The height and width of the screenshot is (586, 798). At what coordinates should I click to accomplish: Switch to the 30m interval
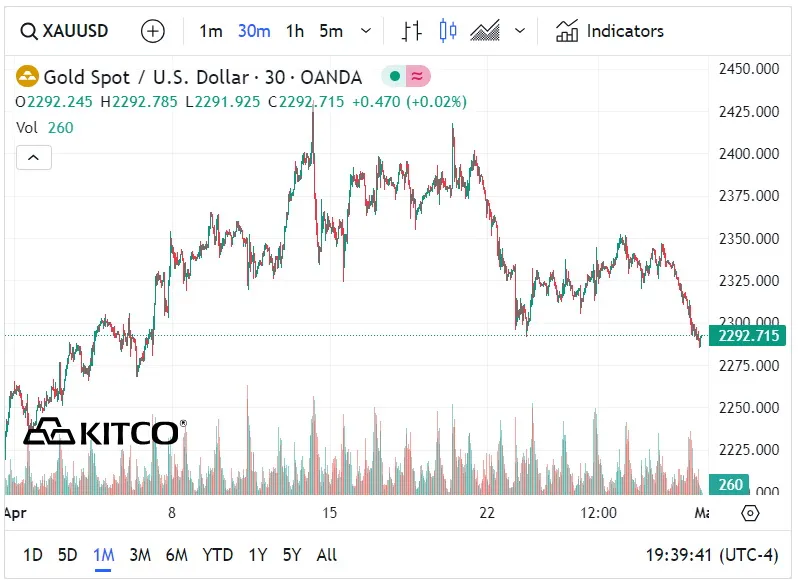[254, 31]
